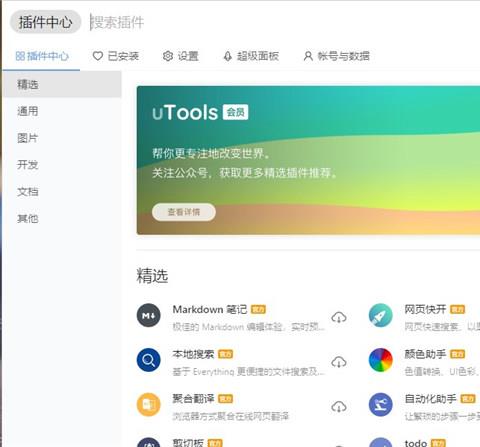Click the 聚合翻译 plugin icon
Screen dimensions: 480x447
click(x=149, y=405)
